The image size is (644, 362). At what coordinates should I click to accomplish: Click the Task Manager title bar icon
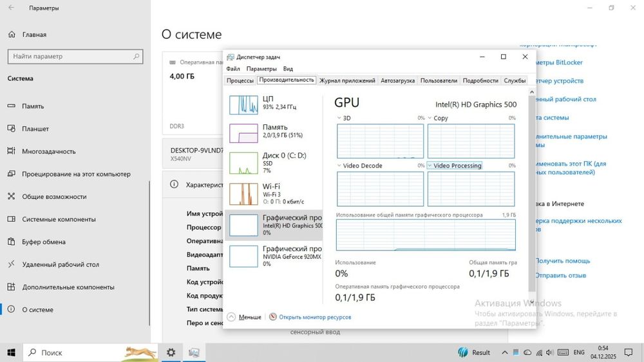point(231,57)
